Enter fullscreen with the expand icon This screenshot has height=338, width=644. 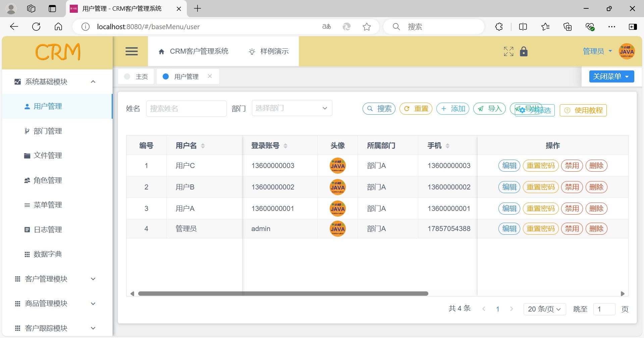508,51
